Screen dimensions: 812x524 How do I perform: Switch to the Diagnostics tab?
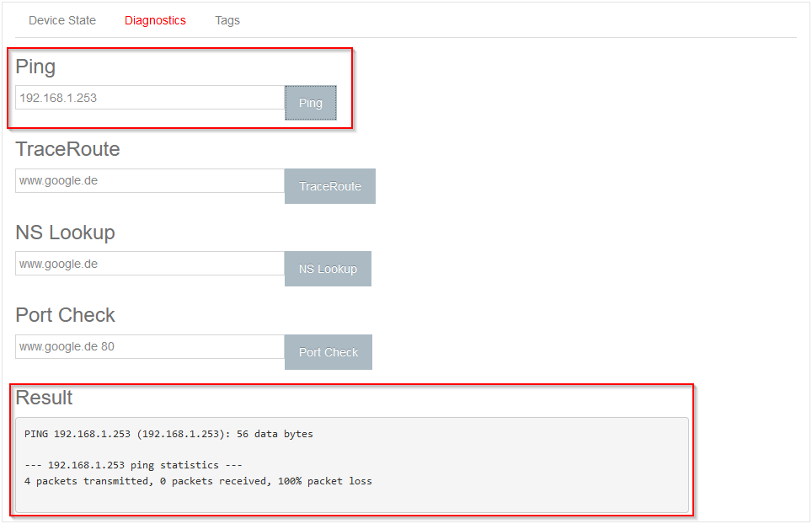[x=155, y=21]
